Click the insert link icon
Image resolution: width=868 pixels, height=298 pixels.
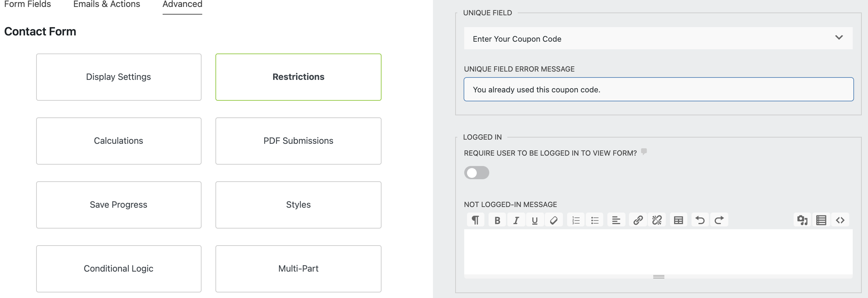tap(638, 220)
